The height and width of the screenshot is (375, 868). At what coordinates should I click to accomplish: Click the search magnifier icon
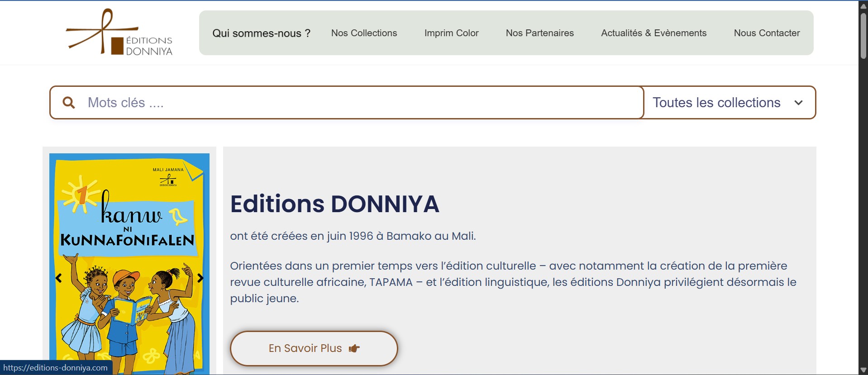coord(69,103)
